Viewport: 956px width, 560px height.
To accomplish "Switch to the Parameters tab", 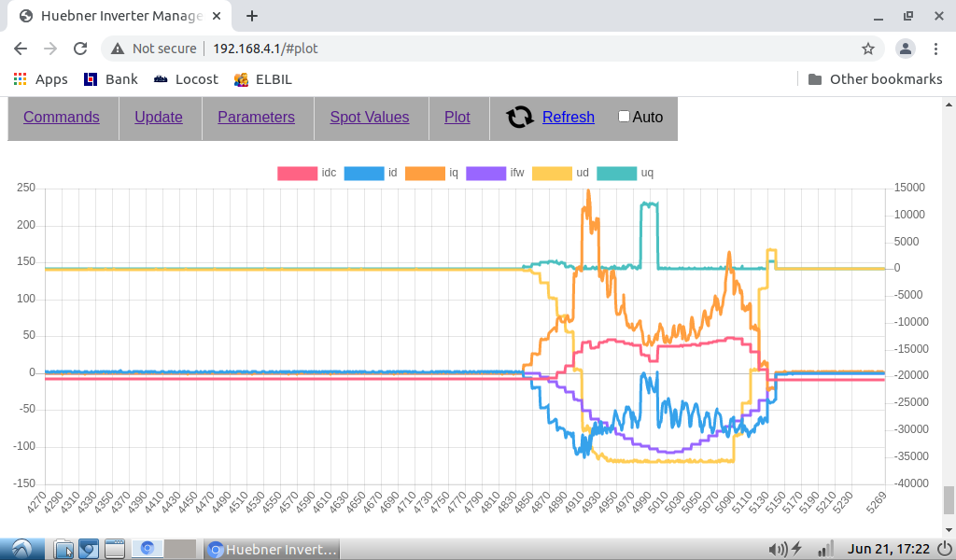I will [x=256, y=118].
